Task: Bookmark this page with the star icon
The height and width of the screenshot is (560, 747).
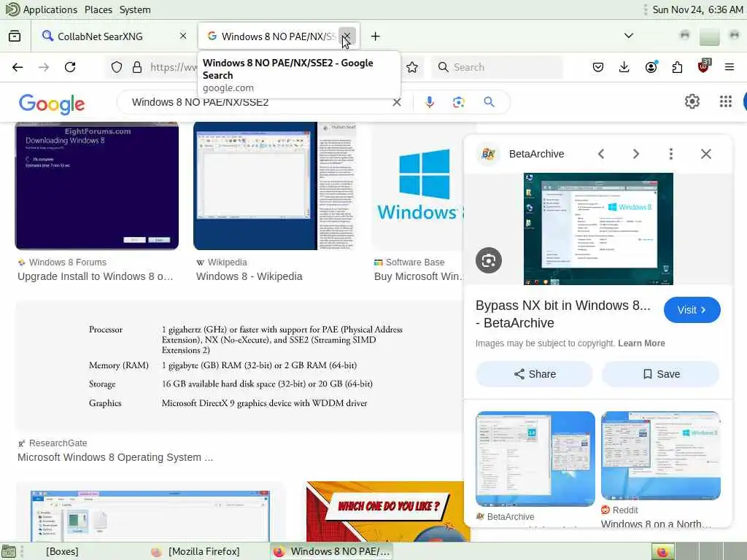Action: 412,67
